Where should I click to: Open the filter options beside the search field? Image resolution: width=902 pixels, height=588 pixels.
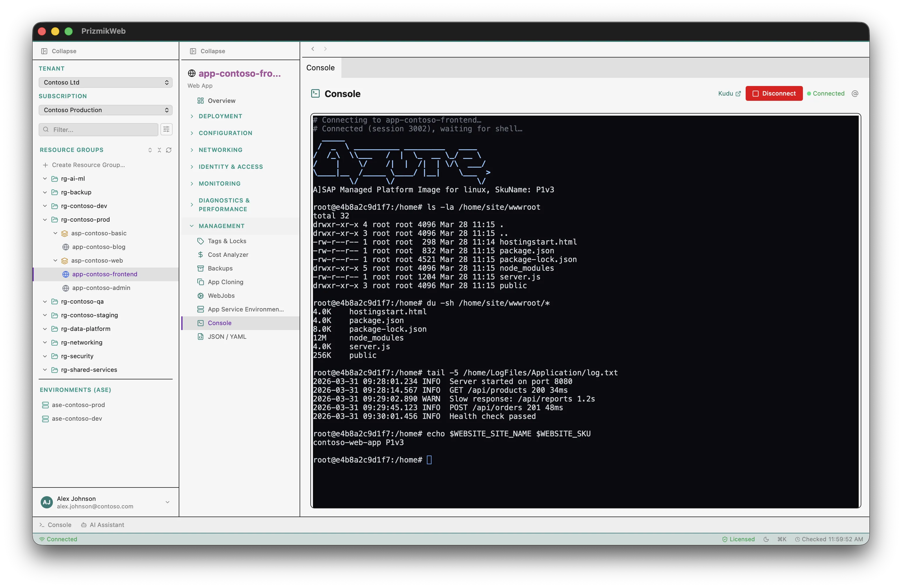[x=166, y=129]
